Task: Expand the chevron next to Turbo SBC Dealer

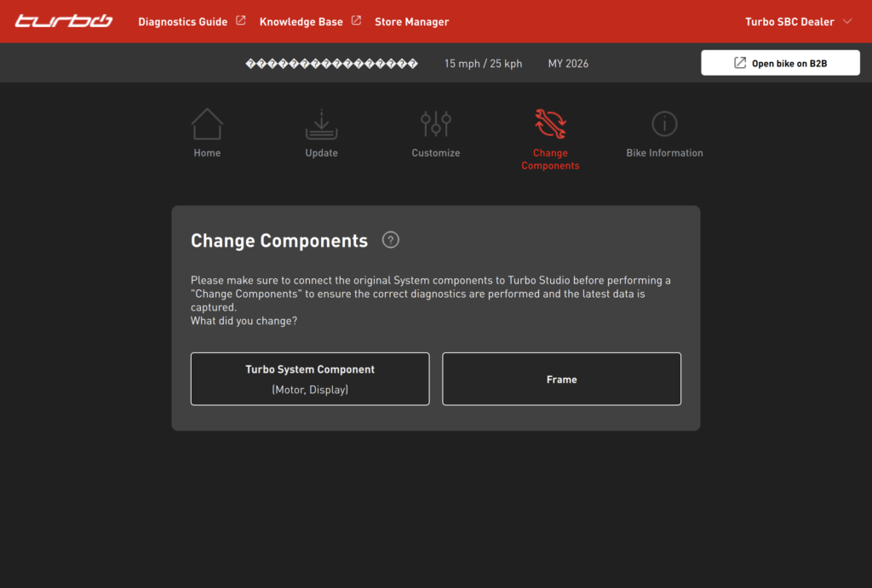Action: point(847,21)
